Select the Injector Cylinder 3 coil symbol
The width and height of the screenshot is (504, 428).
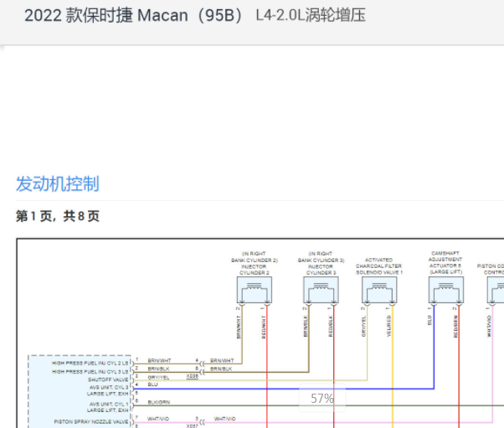(321, 290)
